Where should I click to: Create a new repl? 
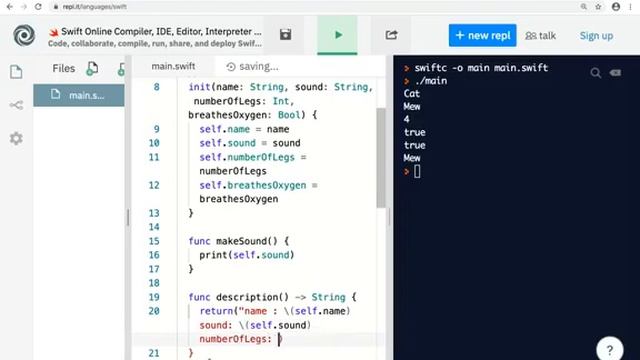(x=482, y=36)
